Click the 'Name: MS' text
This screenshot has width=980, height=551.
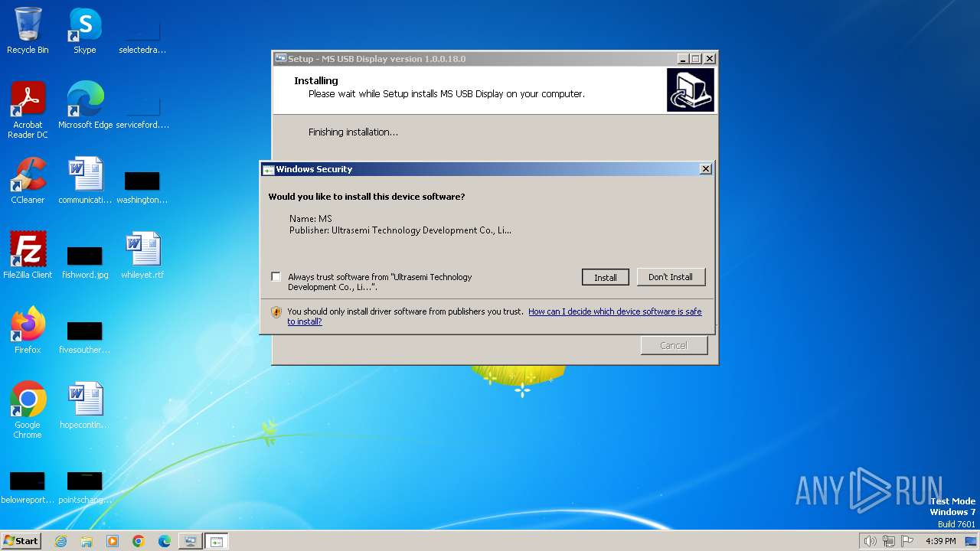311,219
